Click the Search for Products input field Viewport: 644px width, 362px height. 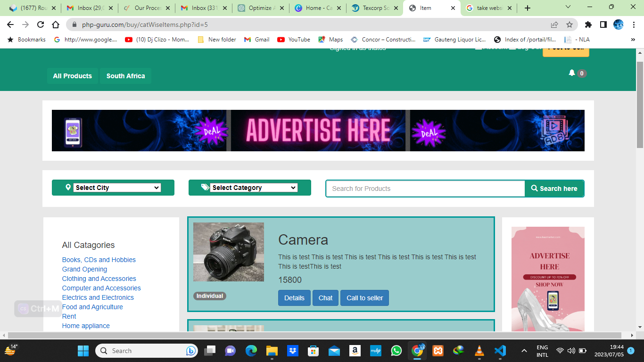coord(425,189)
